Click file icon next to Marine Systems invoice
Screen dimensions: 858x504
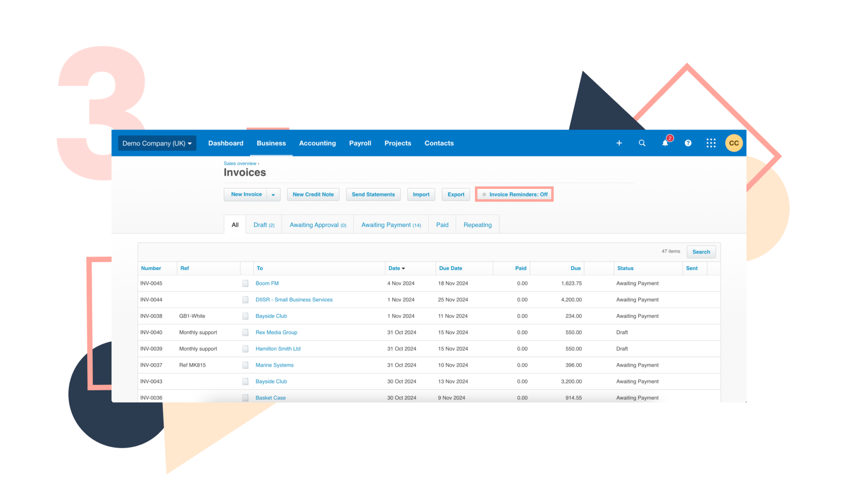(246, 365)
